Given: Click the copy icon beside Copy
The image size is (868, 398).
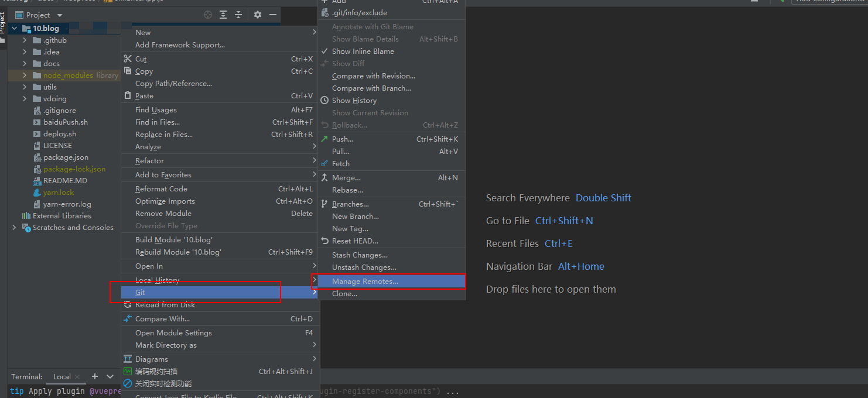Looking at the screenshot, I should click(128, 71).
